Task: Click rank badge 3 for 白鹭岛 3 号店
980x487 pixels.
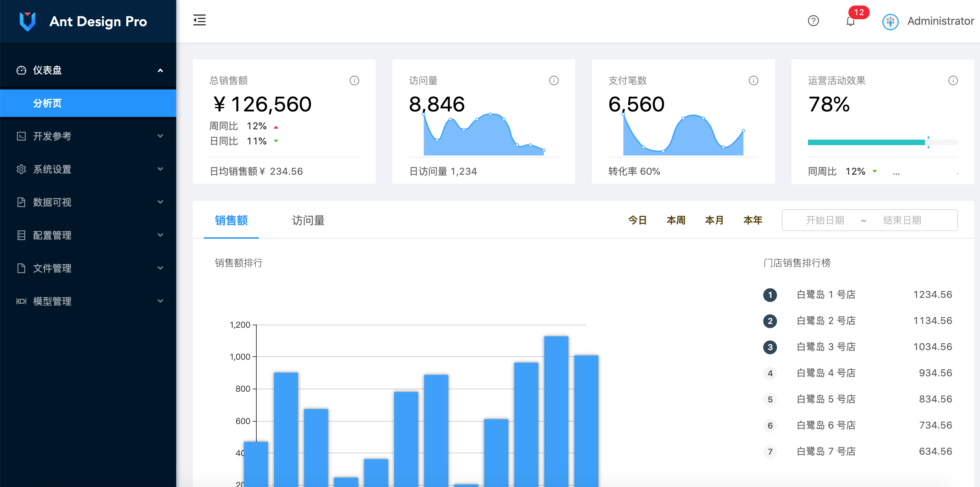Action: 770,347
